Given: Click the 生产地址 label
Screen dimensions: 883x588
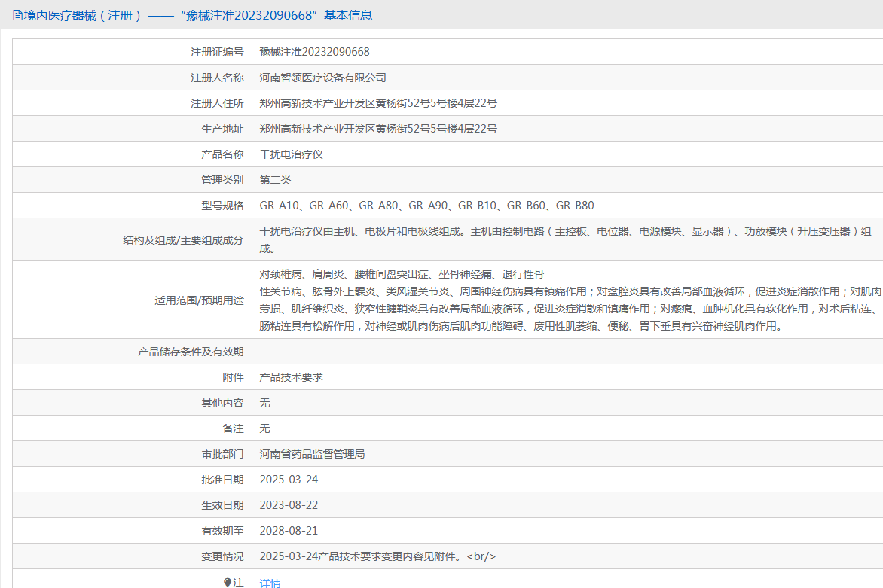Looking at the screenshot, I should tap(222, 129).
